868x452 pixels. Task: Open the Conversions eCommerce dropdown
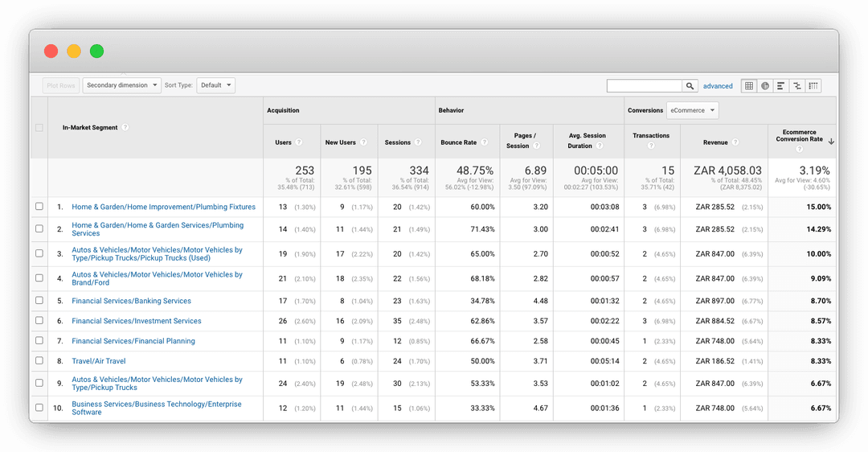click(x=693, y=110)
